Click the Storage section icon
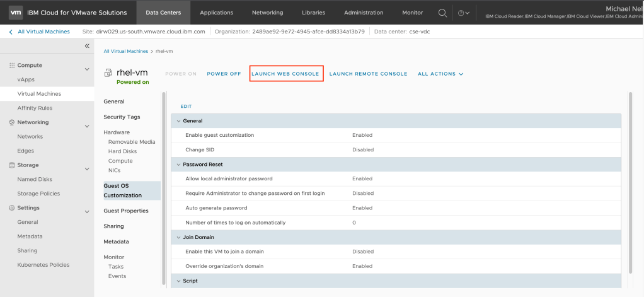 11,165
